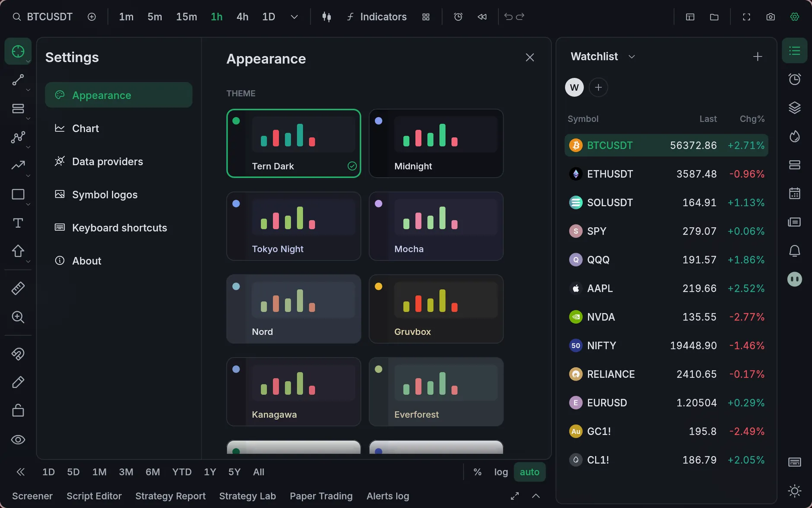The height and width of the screenshot is (508, 812).
Task: Add a symbol with Watchlist plus
Action: pos(758,57)
